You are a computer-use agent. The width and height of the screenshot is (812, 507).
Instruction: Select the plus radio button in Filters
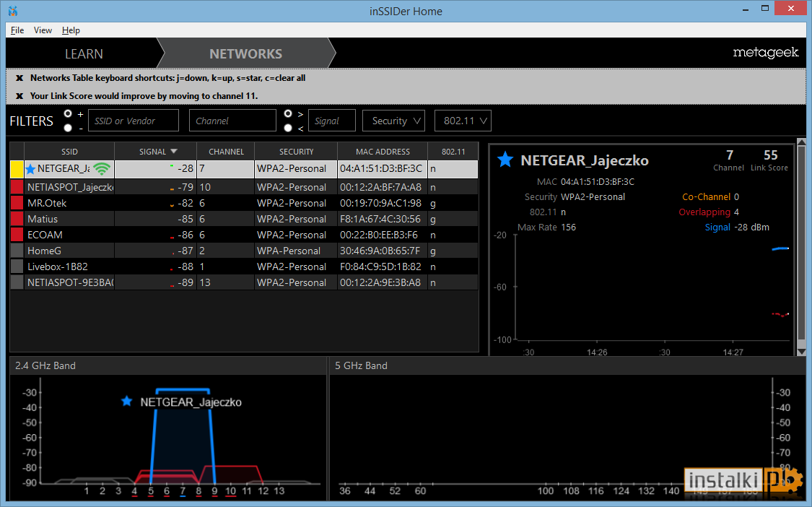69,114
